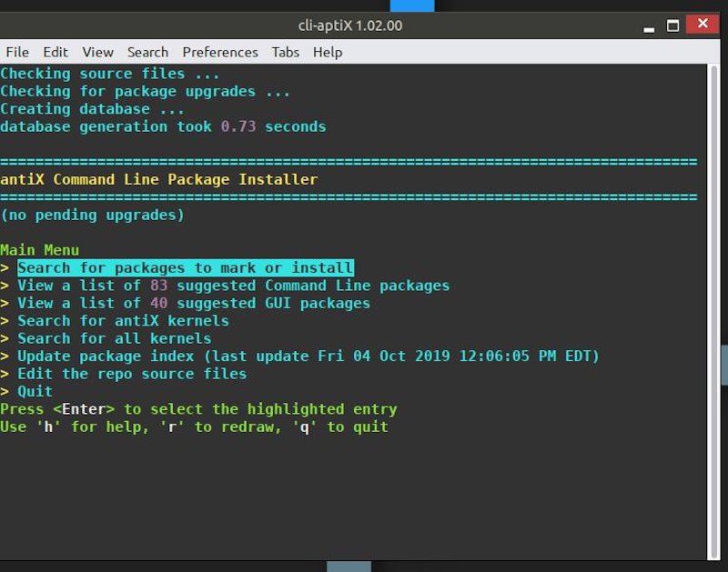This screenshot has width=728, height=572.
Task: Select the Quit option in the Main Menu
Action: point(35,391)
